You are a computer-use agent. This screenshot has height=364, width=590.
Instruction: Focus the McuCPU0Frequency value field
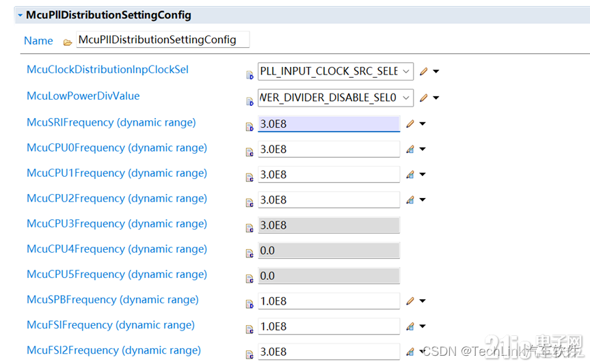coord(328,150)
